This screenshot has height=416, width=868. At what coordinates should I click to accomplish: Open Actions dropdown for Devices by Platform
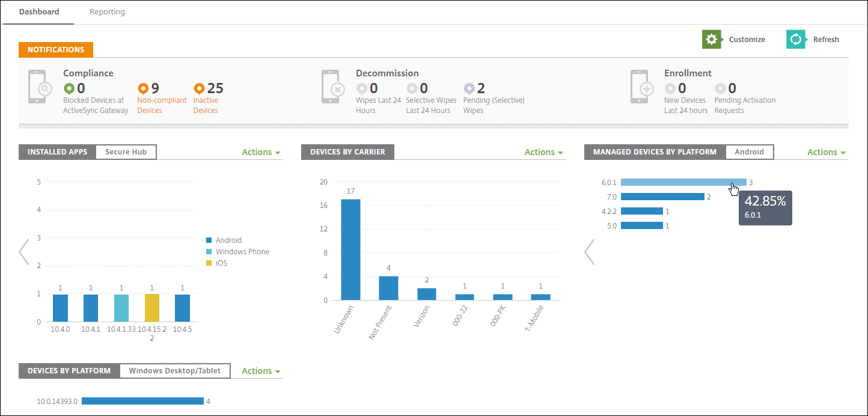pyautogui.click(x=261, y=371)
